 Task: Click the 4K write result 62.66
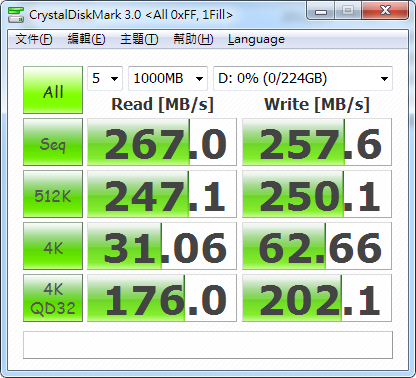[317, 246]
